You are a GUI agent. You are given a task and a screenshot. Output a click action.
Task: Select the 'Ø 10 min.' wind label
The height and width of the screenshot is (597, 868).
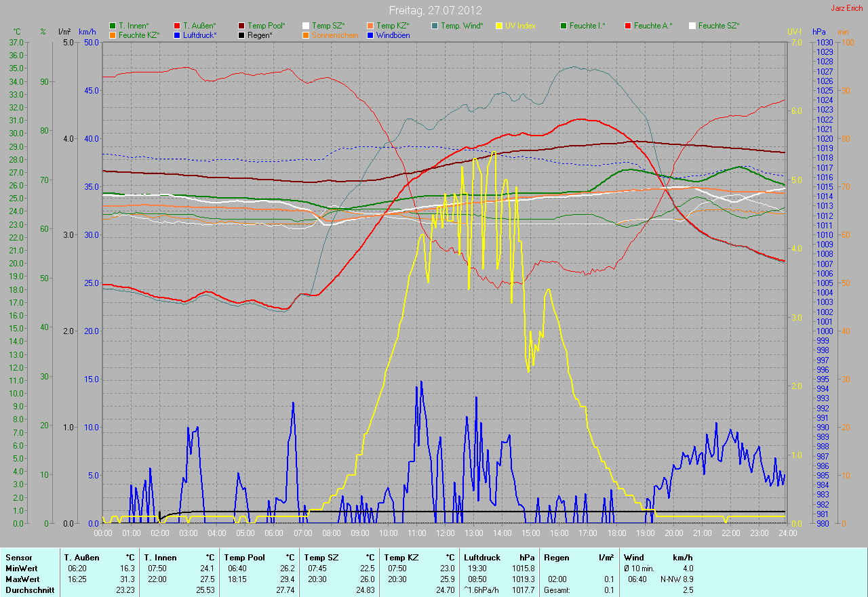[641, 569]
